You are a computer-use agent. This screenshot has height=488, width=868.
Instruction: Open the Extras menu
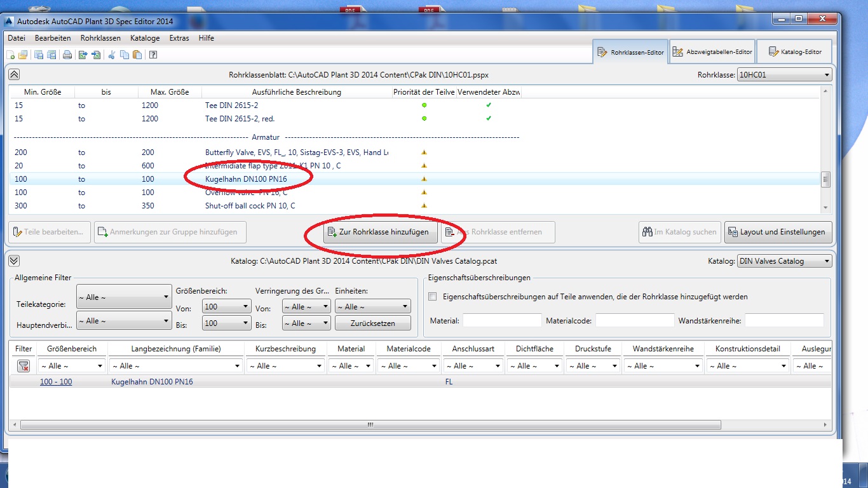179,38
